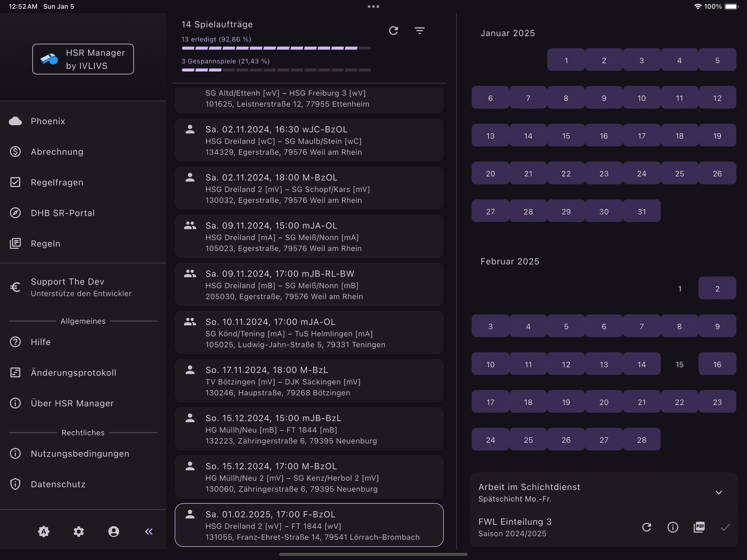Click the three-dot multitasking indicator at top
Viewport: 747px width, 560px height.
[x=373, y=6]
